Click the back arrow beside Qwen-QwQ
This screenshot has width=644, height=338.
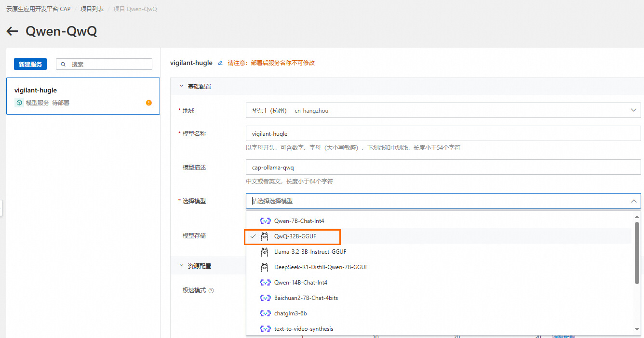12,31
